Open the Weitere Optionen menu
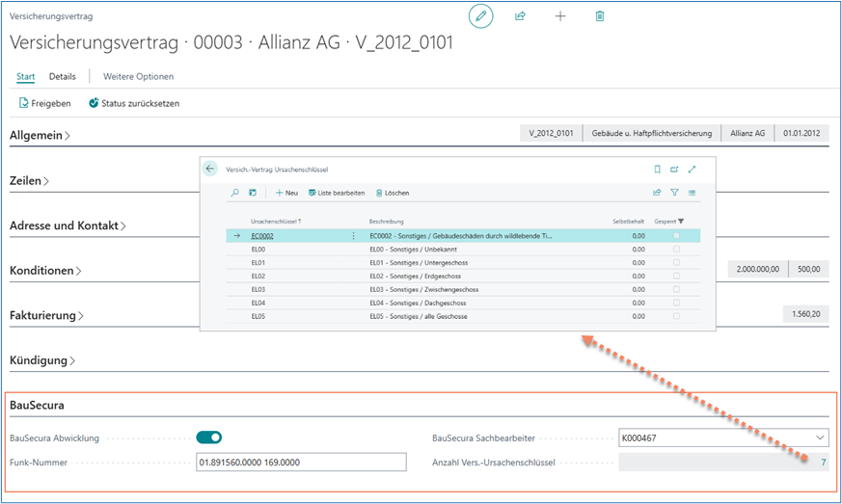 click(x=138, y=76)
